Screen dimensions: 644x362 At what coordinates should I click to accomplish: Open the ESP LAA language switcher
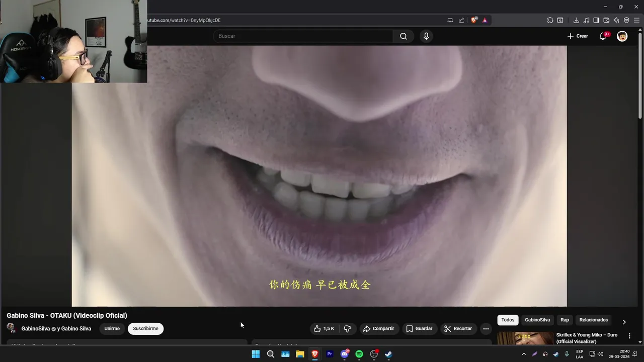coord(580,354)
